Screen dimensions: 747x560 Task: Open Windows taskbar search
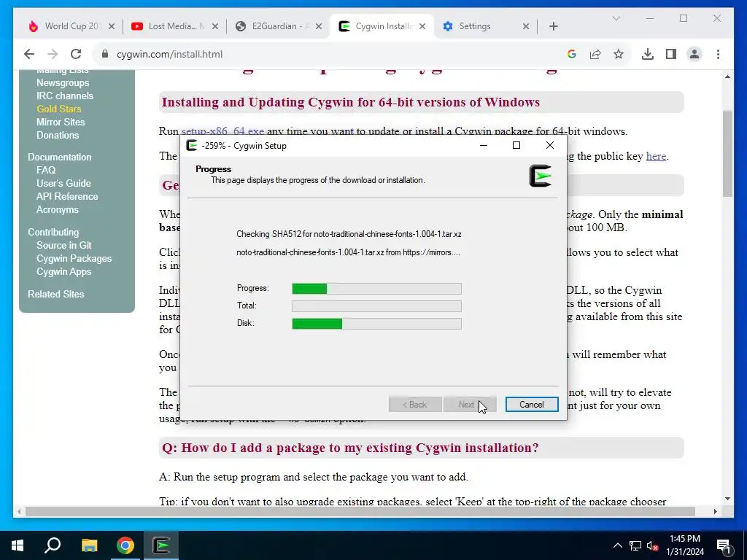pyautogui.click(x=53, y=545)
